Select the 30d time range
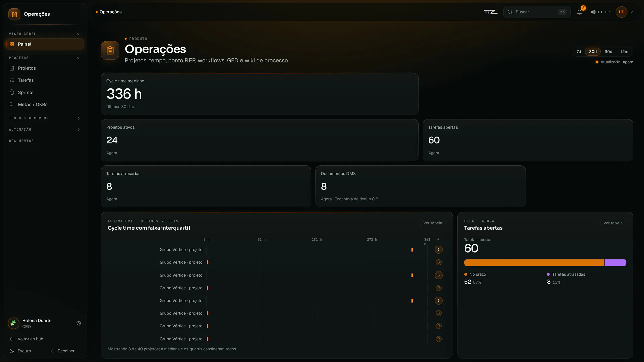This screenshot has height=362, width=644. (593, 52)
